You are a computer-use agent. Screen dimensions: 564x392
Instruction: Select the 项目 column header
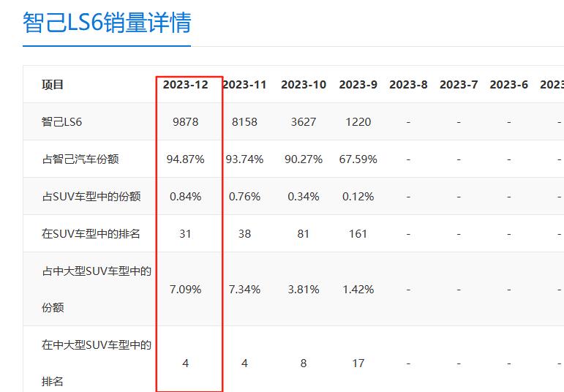pos(53,85)
